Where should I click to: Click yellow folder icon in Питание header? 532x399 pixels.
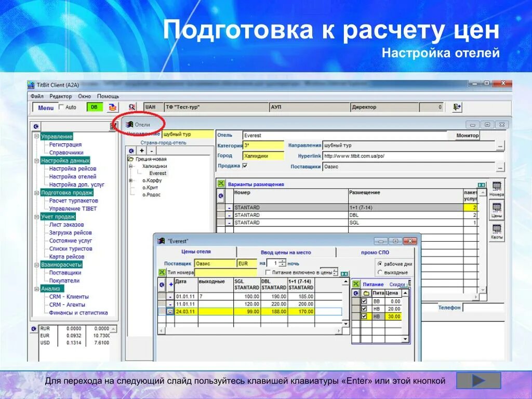pos(366,293)
